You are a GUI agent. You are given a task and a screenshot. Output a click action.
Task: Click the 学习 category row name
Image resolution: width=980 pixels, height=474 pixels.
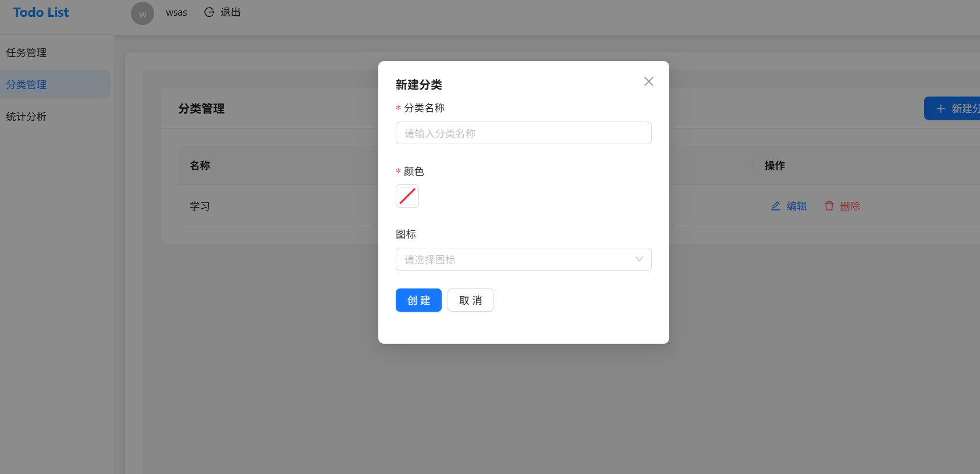tap(200, 206)
